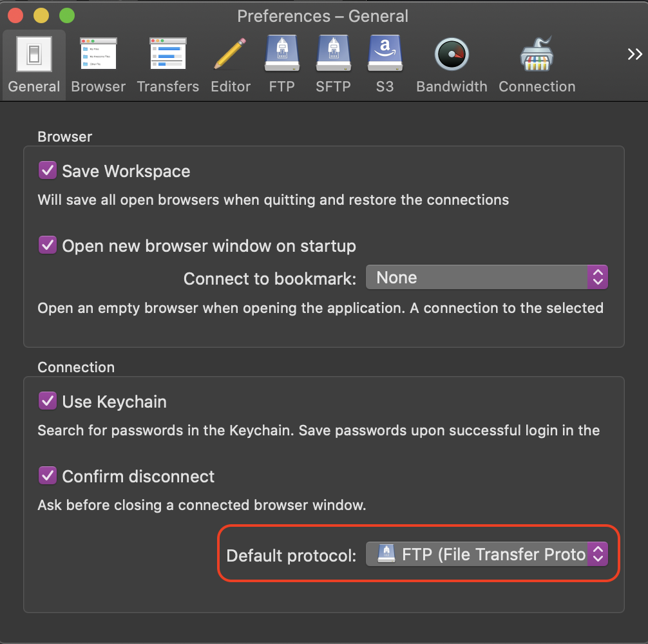Show more toolbar items with double chevron
This screenshot has height=644, width=648.
point(634,55)
